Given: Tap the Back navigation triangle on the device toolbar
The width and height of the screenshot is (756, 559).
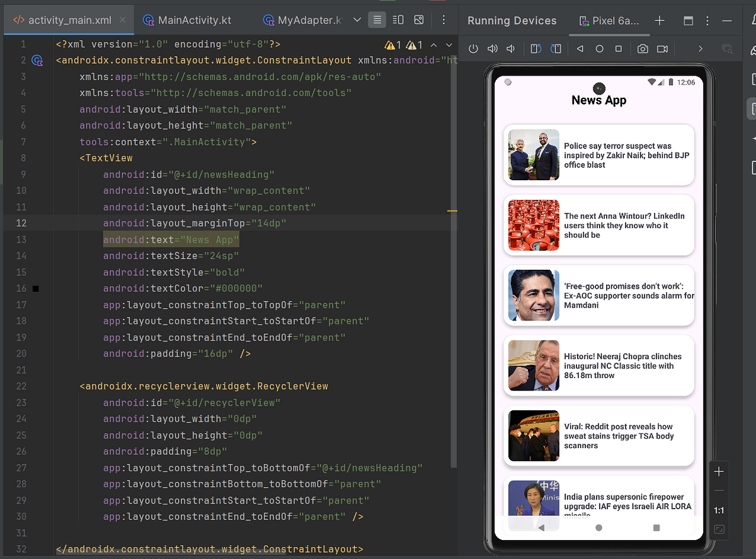Looking at the screenshot, I should click(x=580, y=48).
